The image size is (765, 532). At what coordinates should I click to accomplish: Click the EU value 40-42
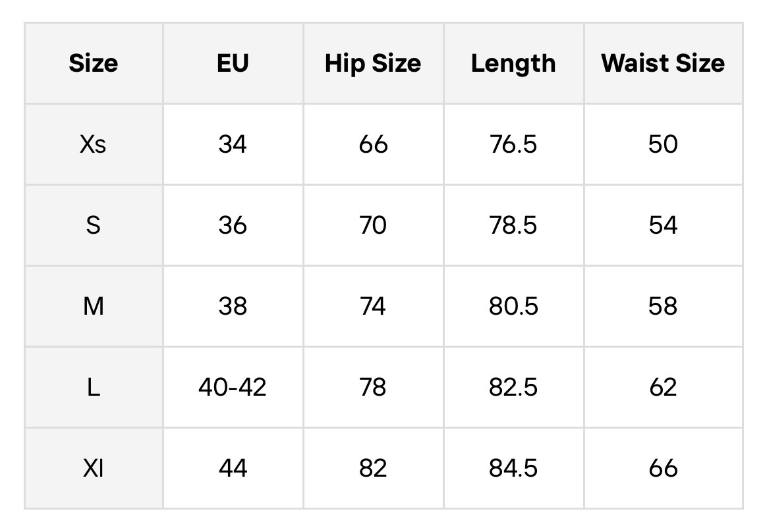(233, 387)
